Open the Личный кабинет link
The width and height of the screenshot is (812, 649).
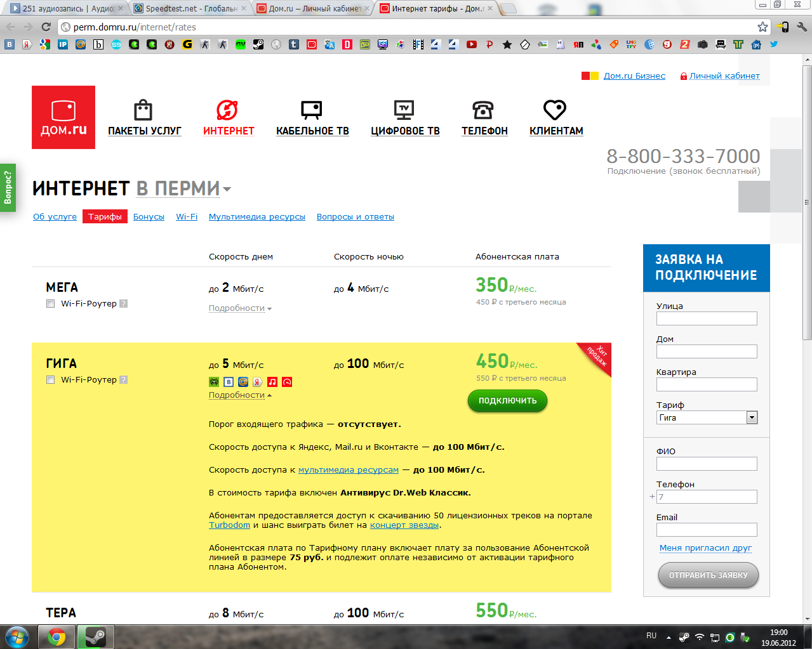[724, 75]
